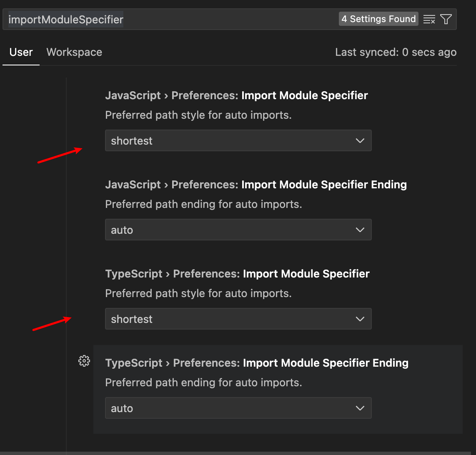Switch to the Workspace settings tab
Image resolution: width=476 pixels, height=455 pixels.
74,52
